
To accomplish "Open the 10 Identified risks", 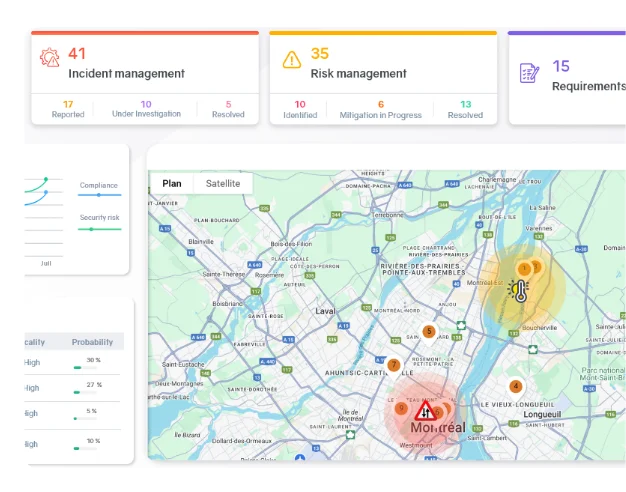I will (x=300, y=109).
